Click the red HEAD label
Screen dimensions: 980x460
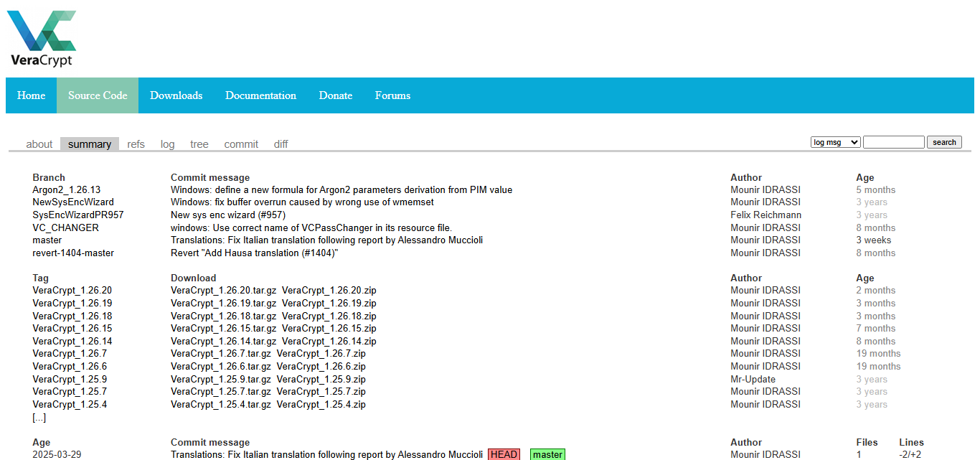504,454
